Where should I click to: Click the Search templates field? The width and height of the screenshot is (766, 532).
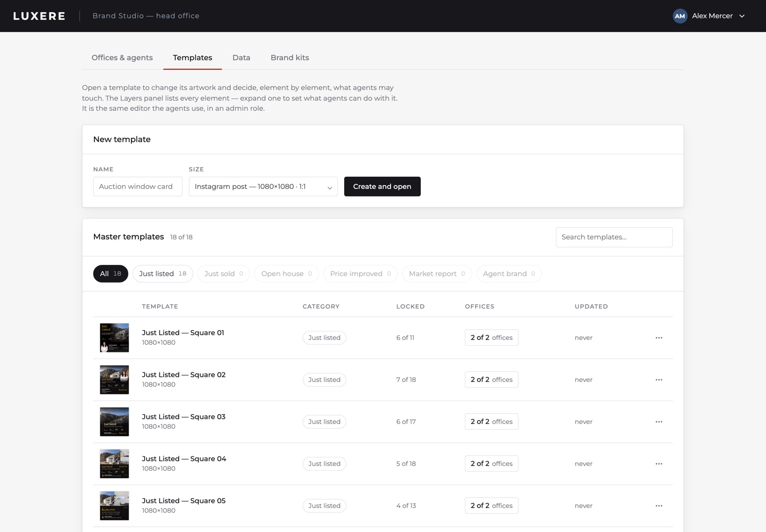click(x=614, y=237)
